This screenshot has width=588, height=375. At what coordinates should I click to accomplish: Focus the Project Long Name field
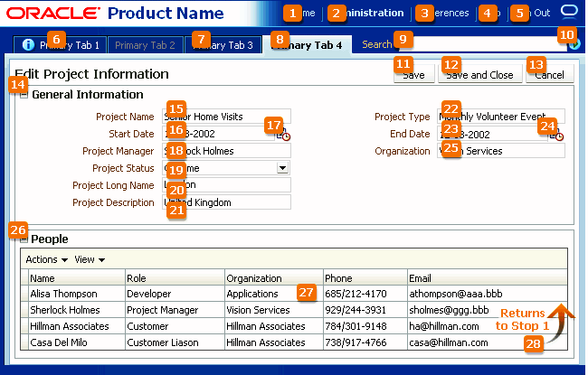click(x=226, y=185)
